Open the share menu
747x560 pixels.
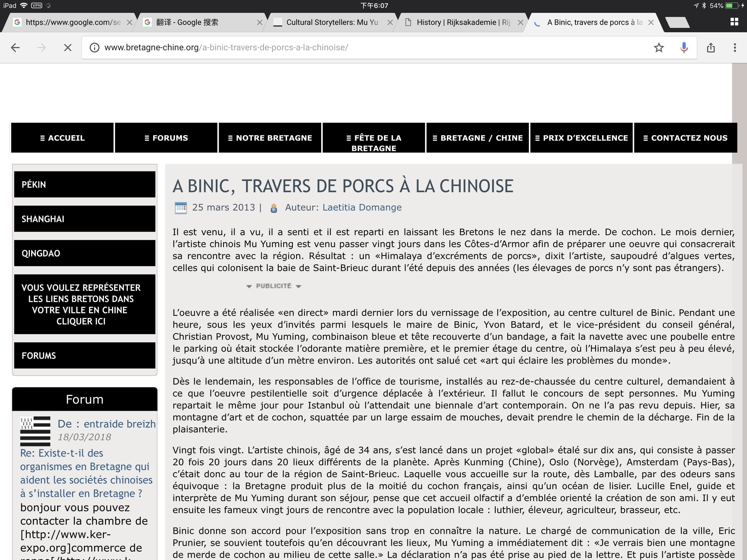pos(711,48)
